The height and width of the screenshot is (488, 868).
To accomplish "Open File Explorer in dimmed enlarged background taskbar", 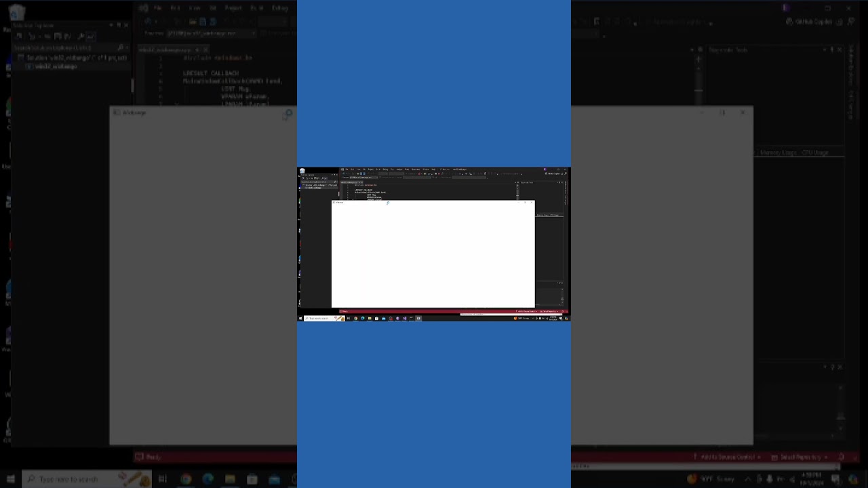I will tap(230, 479).
